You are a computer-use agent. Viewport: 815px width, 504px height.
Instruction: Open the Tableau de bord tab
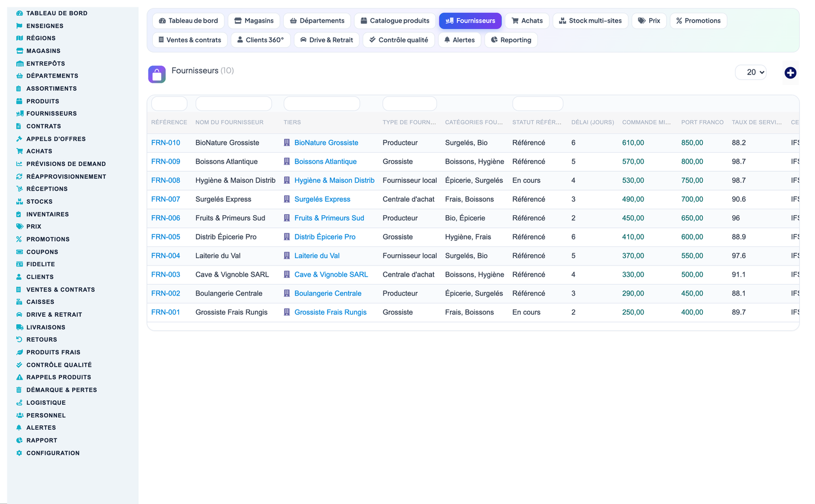pyautogui.click(x=188, y=21)
